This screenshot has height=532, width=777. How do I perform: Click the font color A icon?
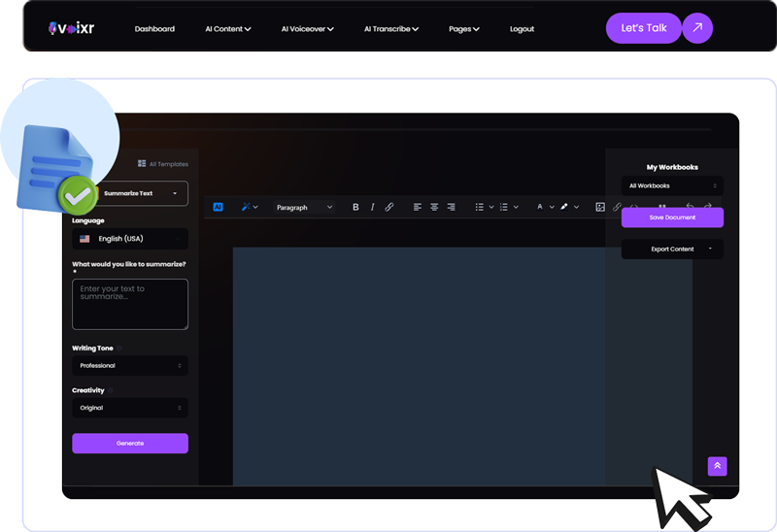540,207
